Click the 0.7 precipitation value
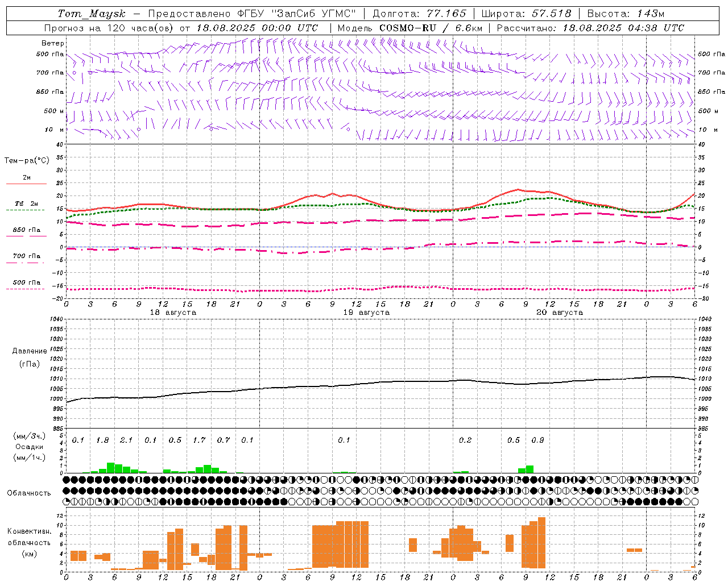Screen dimensions: 728x582 point(224,440)
